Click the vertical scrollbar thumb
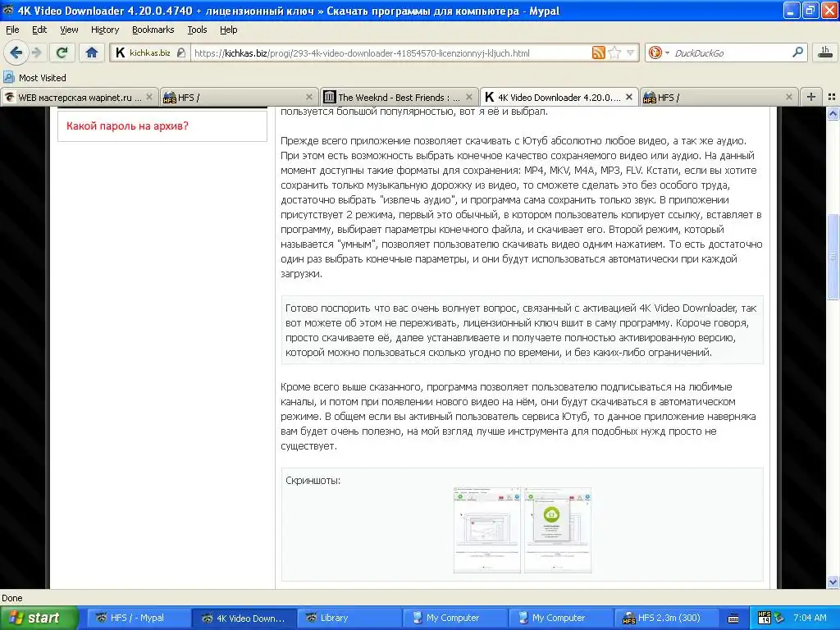The width and height of the screenshot is (840, 630). coord(833,257)
